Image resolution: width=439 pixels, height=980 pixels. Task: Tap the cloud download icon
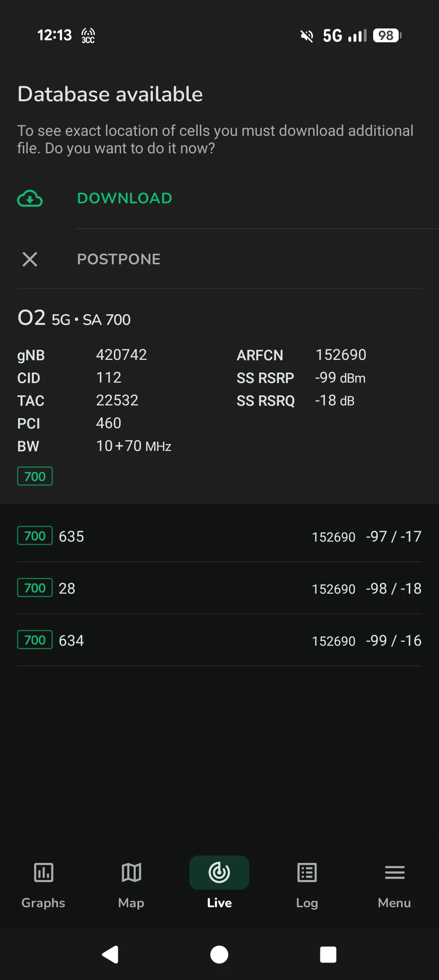(30, 198)
